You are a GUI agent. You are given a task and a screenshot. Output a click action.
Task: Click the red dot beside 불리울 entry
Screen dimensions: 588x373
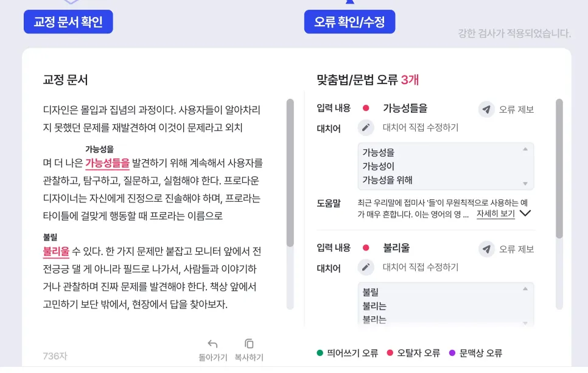coord(366,248)
